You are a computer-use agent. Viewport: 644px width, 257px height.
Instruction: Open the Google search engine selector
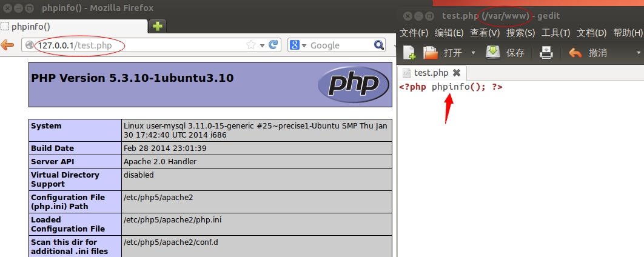pyautogui.click(x=298, y=45)
